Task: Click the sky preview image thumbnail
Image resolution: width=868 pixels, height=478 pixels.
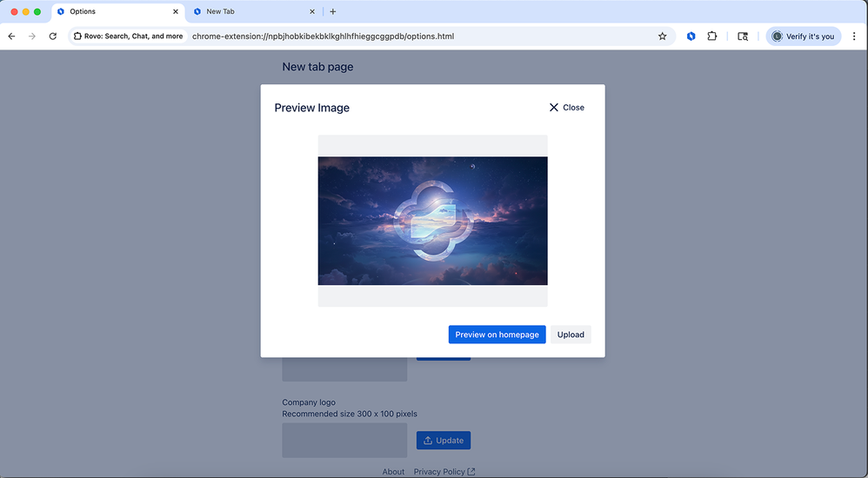Action: (432, 221)
